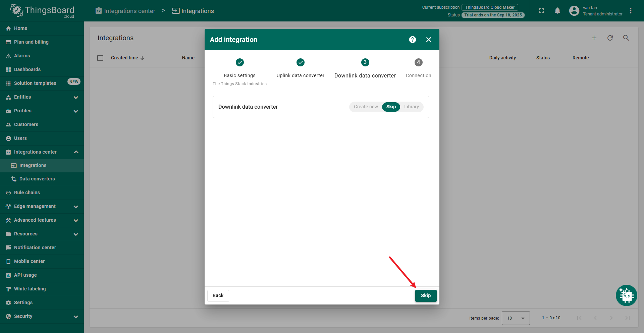Click the ThingsBoard Cloud logo
Screen dimensions: 644x333
[42, 11]
